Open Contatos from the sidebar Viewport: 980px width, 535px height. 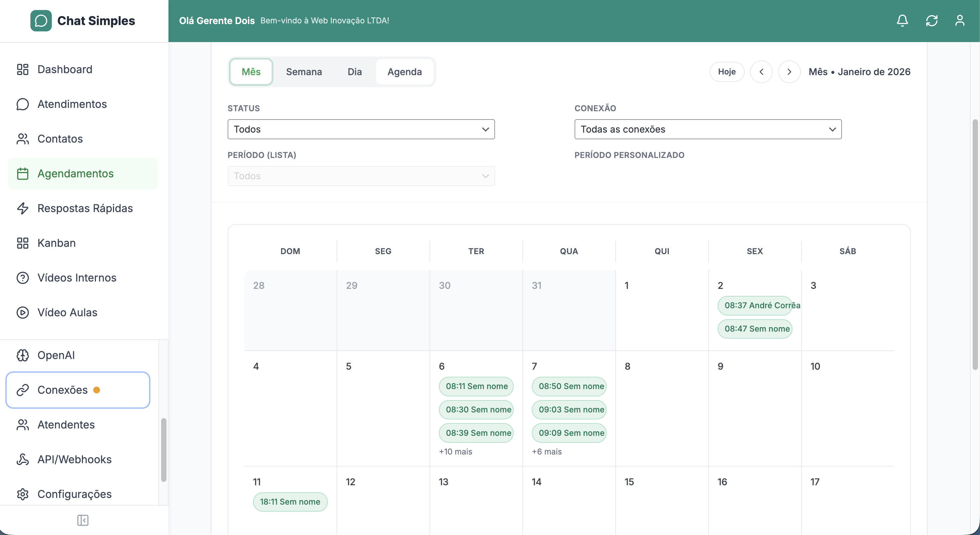(x=60, y=139)
